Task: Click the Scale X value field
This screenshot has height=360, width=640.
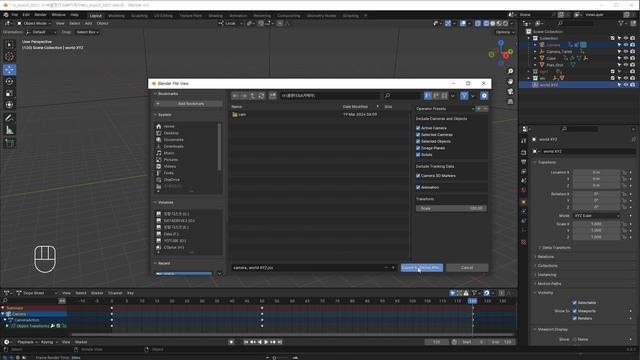Action: (x=596, y=224)
